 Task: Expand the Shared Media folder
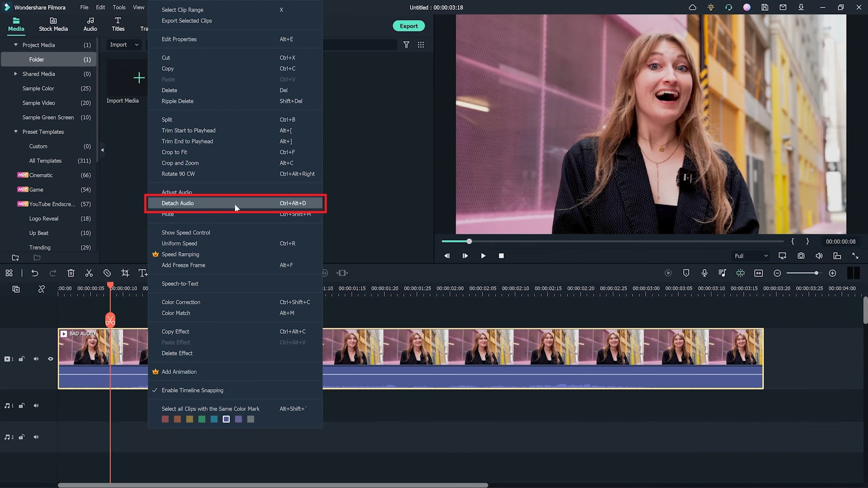pyautogui.click(x=15, y=74)
